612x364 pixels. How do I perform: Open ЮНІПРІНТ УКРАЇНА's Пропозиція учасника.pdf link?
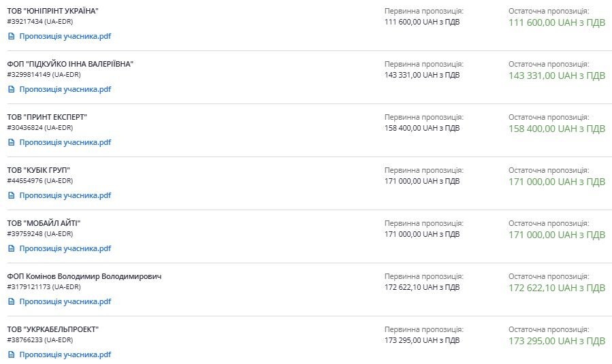click(x=65, y=36)
